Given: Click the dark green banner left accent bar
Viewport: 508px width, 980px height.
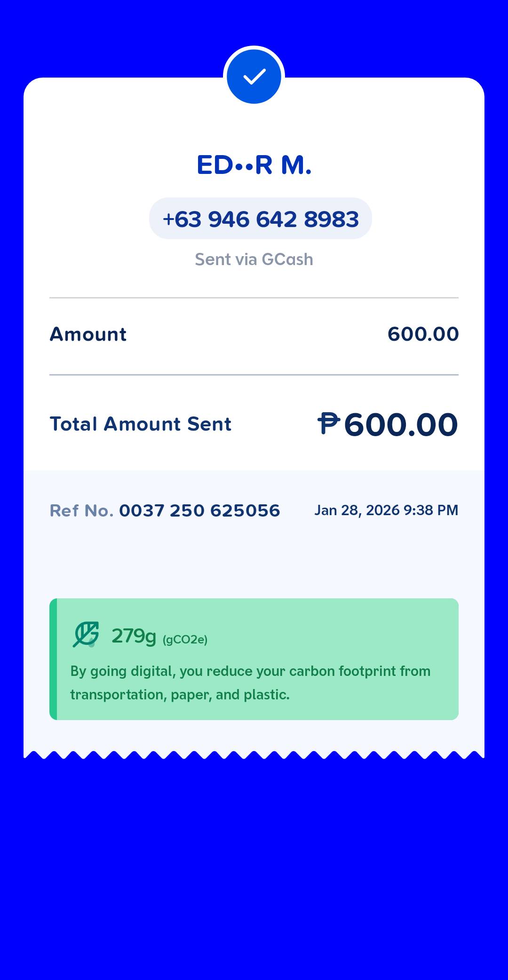Looking at the screenshot, I should pyautogui.click(x=53, y=659).
